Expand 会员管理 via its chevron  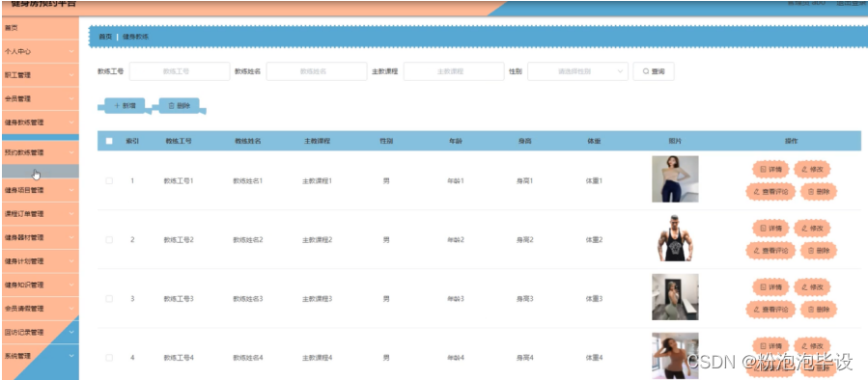point(71,99)
